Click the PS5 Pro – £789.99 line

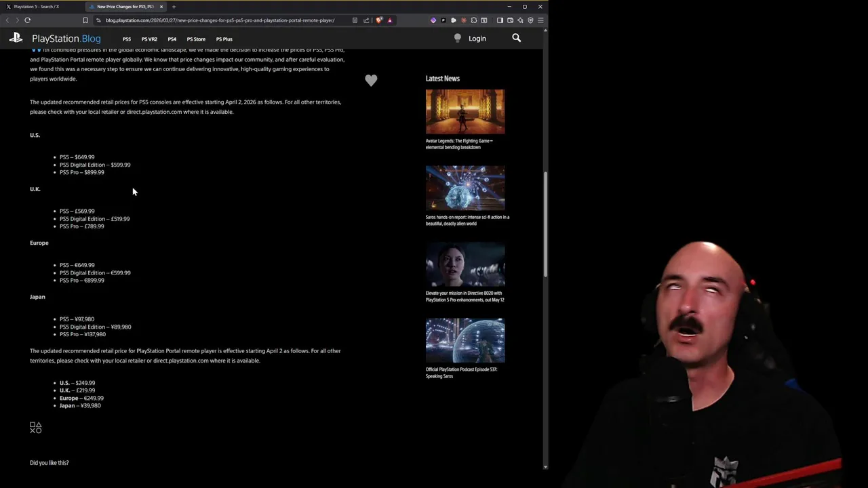point(82,226)
